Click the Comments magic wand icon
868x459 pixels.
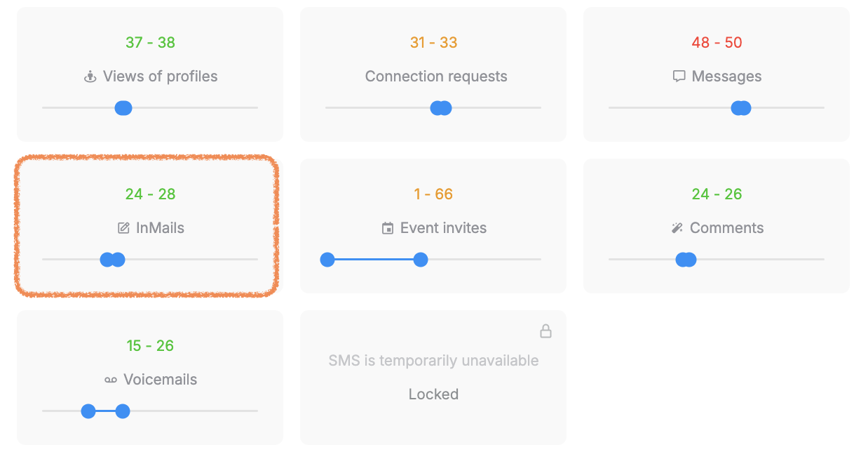[x=677, y=228]
